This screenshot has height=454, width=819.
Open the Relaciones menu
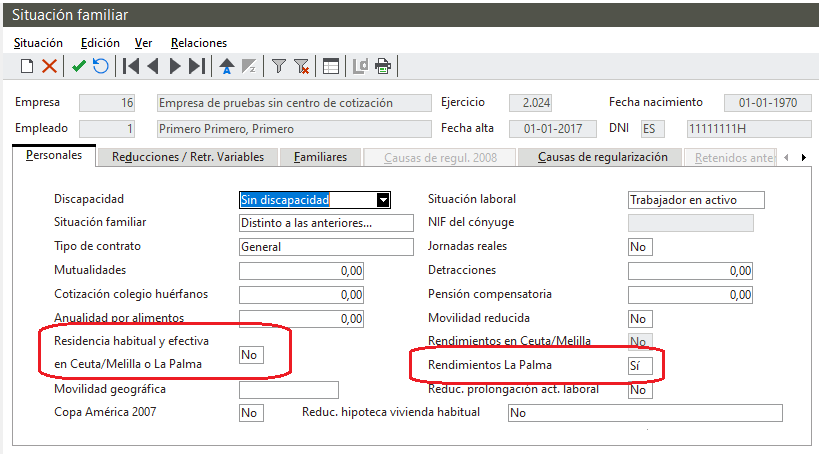pos(198,43)
